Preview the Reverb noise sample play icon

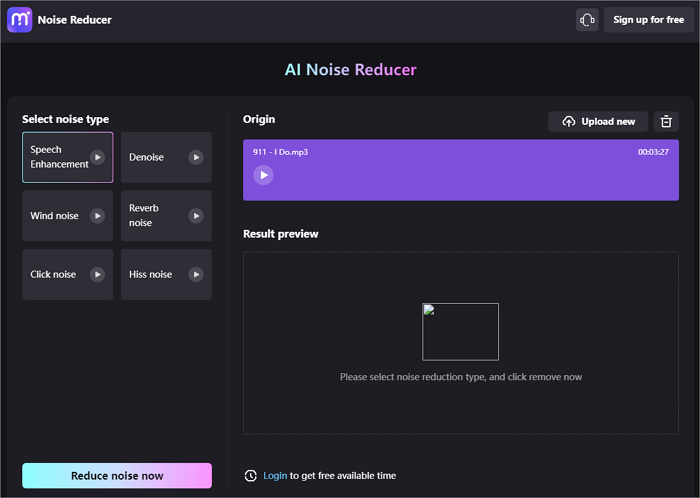click(x=196, y=215)
